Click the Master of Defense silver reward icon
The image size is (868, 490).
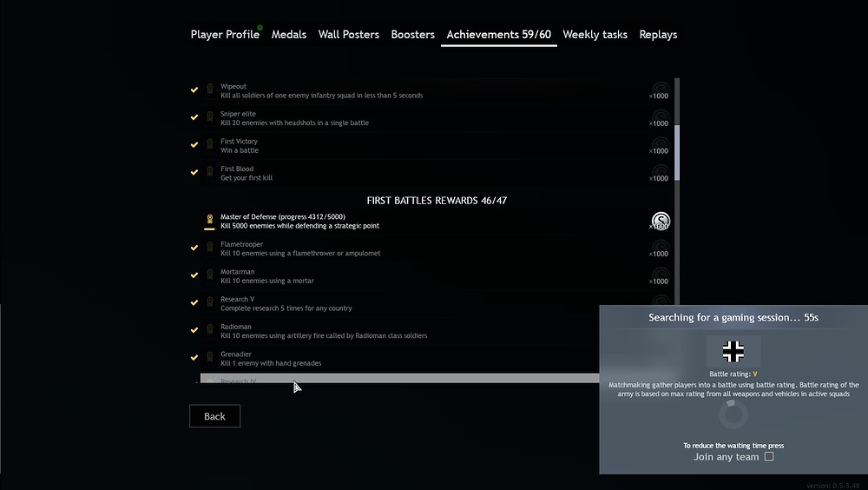click(x=661, y=221)
